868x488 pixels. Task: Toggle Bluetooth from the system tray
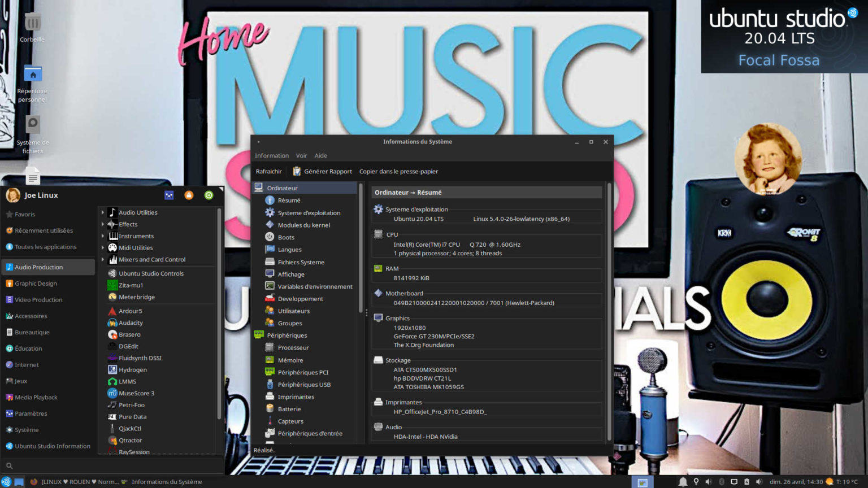[722, 482]
